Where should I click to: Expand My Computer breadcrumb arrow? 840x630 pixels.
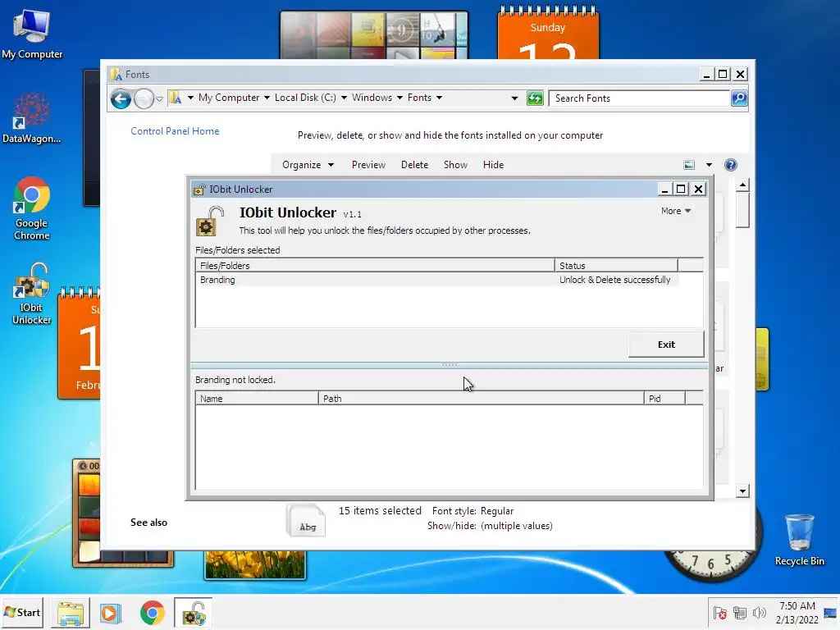tap(267, 98)
